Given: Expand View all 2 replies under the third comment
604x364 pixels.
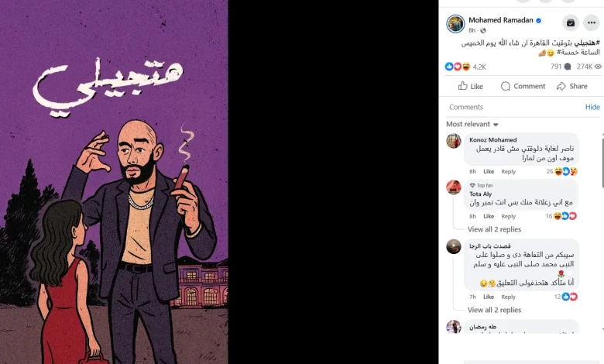Looking at the screenshot, I should pos(494,310).
